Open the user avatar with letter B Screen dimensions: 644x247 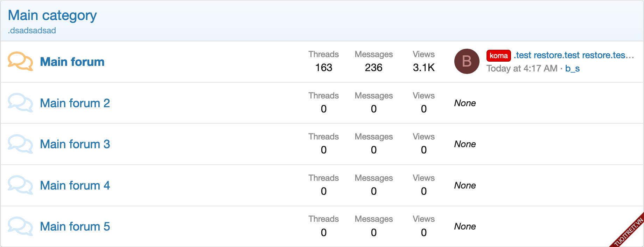[x=467, y=61]
